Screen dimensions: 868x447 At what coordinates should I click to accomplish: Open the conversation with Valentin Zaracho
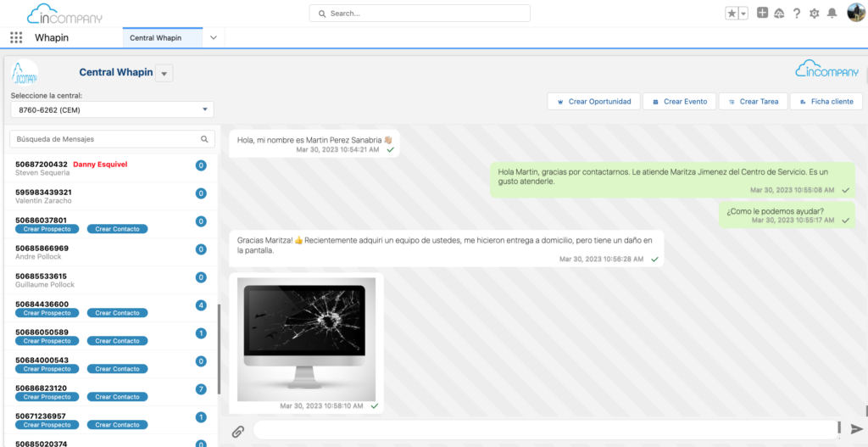pos(111,197)
